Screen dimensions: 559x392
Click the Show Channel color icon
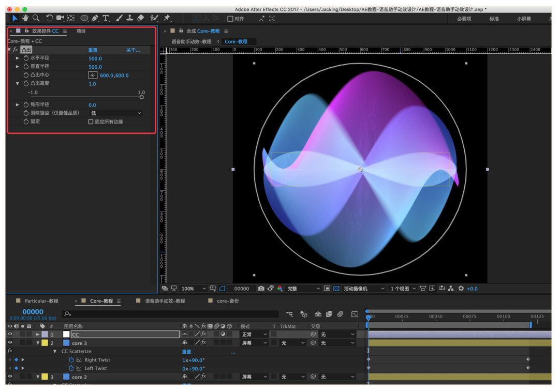tap(280, 289)
